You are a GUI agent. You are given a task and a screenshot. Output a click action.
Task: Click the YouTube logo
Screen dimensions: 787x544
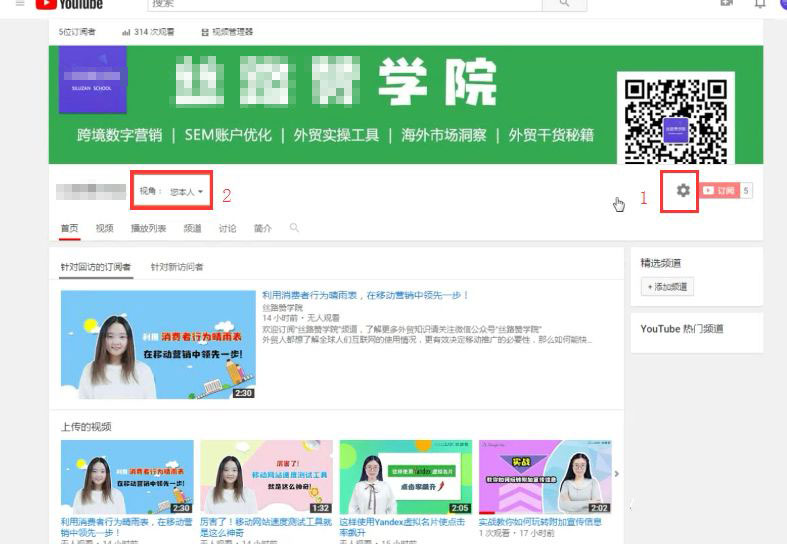tap(69, 4)
